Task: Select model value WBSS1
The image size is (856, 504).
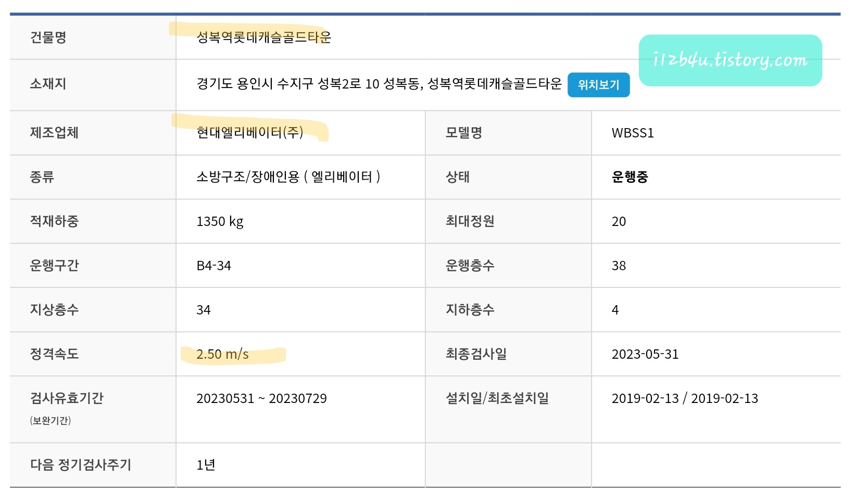Action: [x=633, y=133]
